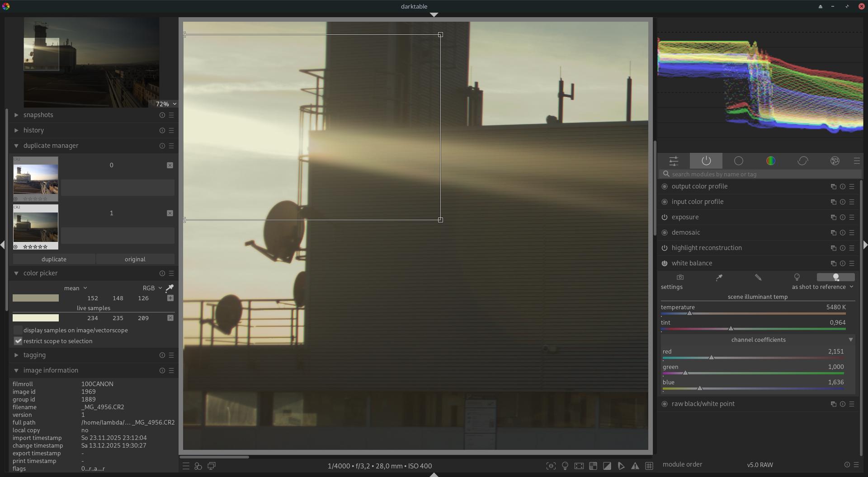
Task: Toggle guides grid overlay icon
Action: point(649,466)
